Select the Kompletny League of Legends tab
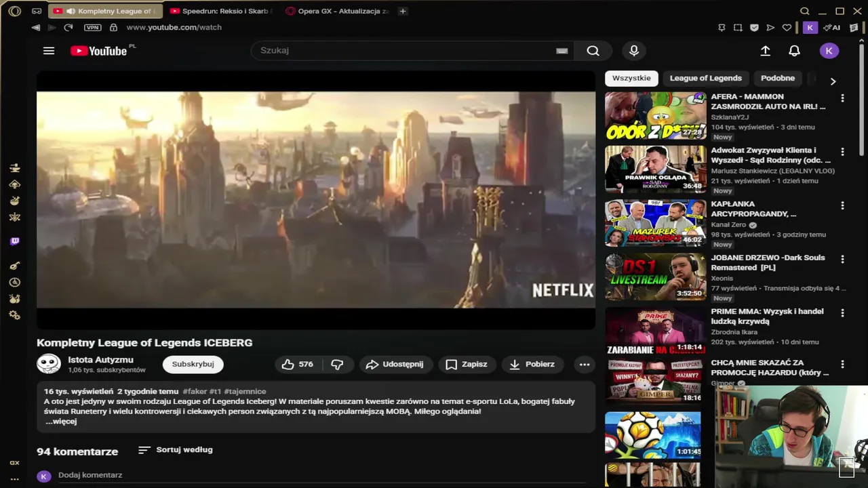The height and width of the screenshot is (488, 868). (x=105, y=11)
